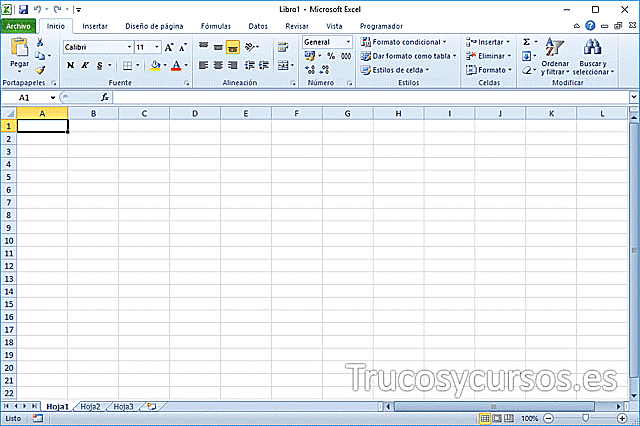Align cell text to the right
640x426 pixels.
pyautogui.click(x=233, y=65)
